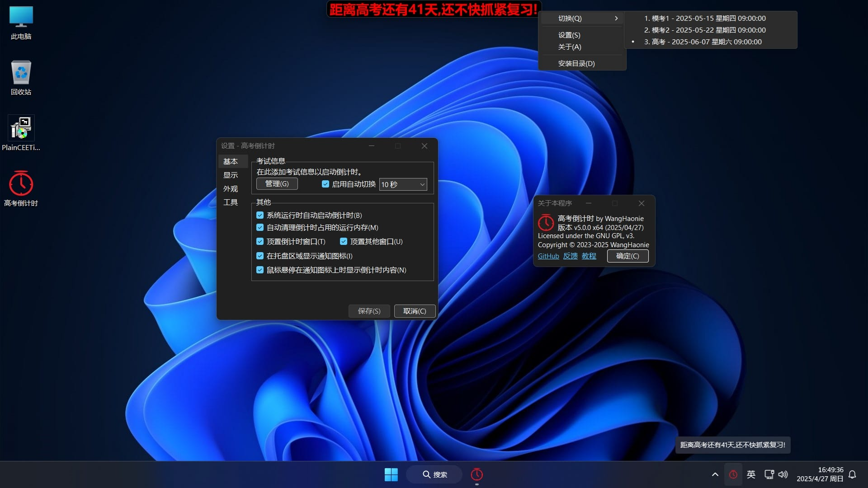The width and height of the screenshot is (868, 488).
Task: Open the GitHub link in about dialog
Action: point(548,256)
